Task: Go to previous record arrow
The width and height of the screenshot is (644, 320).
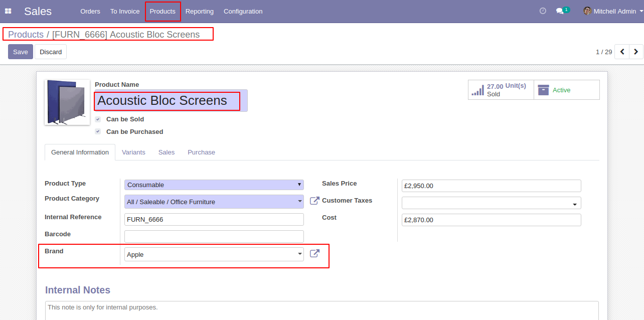Action: 622,52
